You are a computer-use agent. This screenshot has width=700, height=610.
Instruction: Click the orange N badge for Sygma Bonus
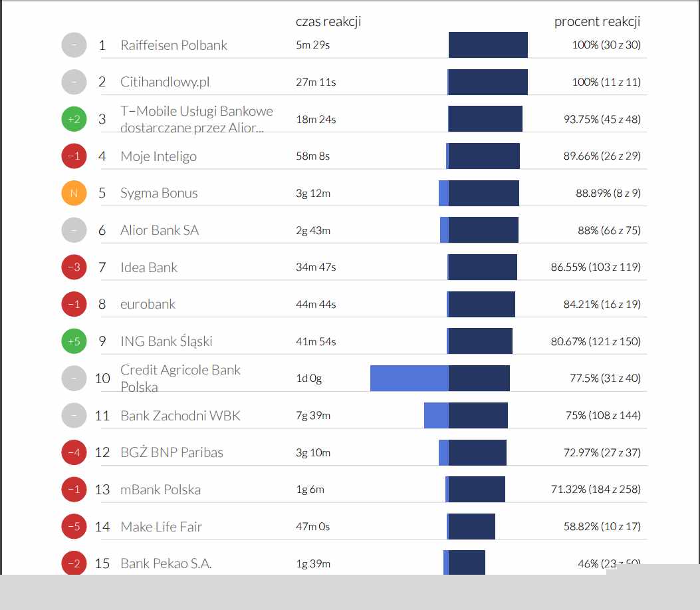[x=74, y=194]
